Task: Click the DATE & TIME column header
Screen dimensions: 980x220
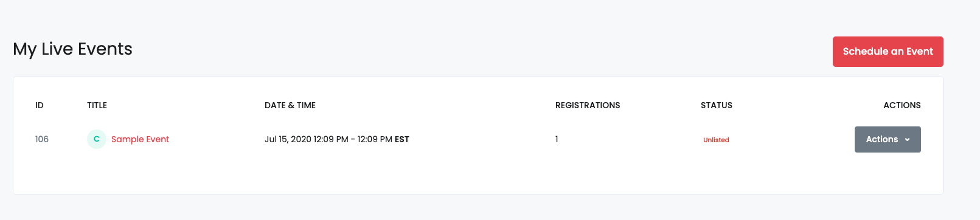Action: click(x=290, y=105)
